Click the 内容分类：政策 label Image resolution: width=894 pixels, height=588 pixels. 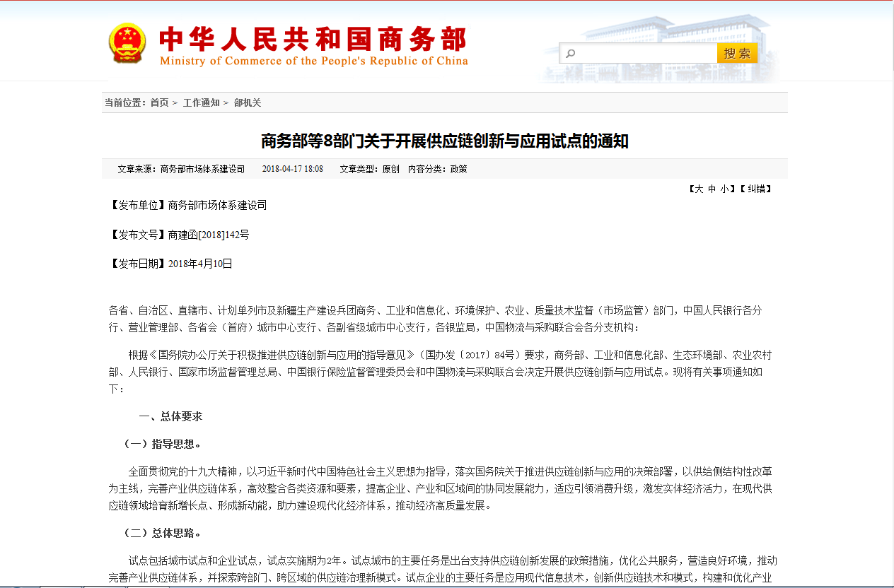click(x=437, y=169)
